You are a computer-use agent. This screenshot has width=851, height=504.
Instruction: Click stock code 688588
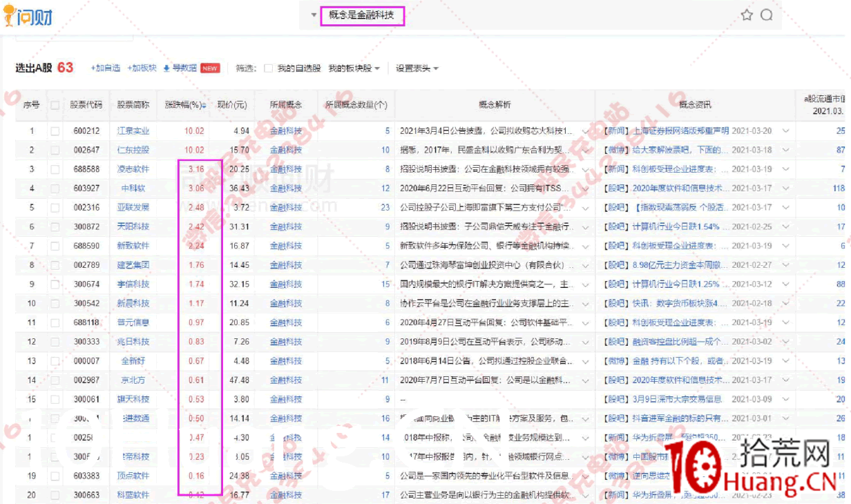pyautogui.click(x=86, y=169)
